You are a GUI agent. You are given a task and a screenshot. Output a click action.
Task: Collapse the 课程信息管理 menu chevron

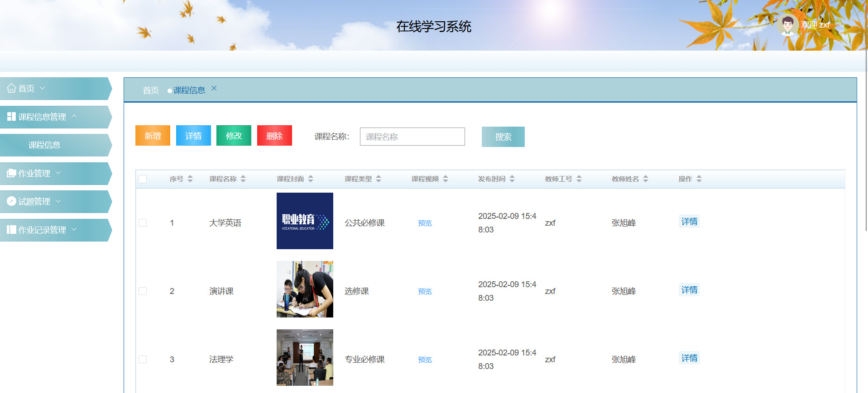click(74, 116)
